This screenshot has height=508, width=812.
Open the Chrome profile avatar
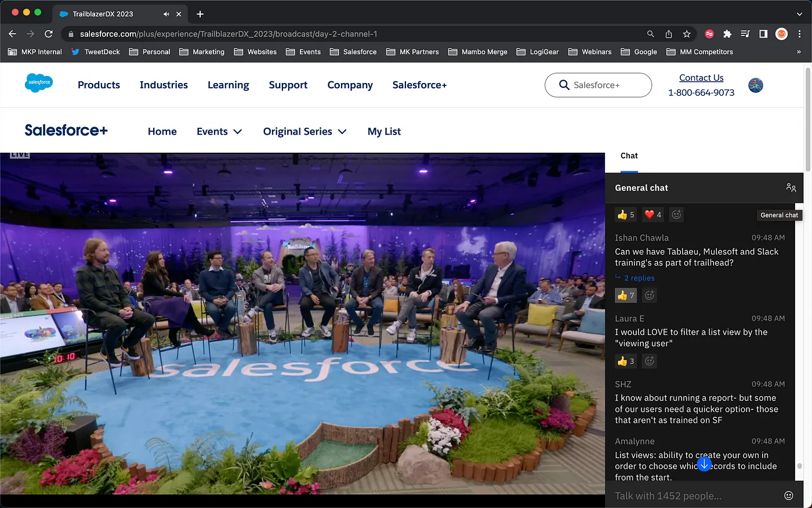(x=782, y=34)
